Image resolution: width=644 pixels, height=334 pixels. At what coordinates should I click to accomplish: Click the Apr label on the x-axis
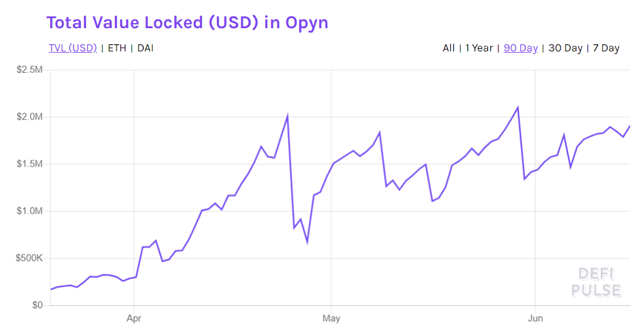click(x=134, y=318)
